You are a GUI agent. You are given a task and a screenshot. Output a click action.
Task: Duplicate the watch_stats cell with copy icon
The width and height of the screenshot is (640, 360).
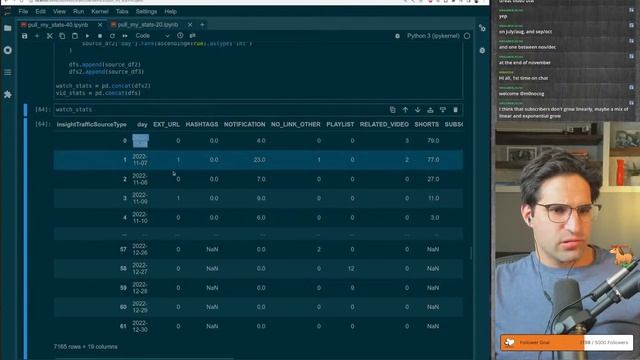[x=393, y=109]
